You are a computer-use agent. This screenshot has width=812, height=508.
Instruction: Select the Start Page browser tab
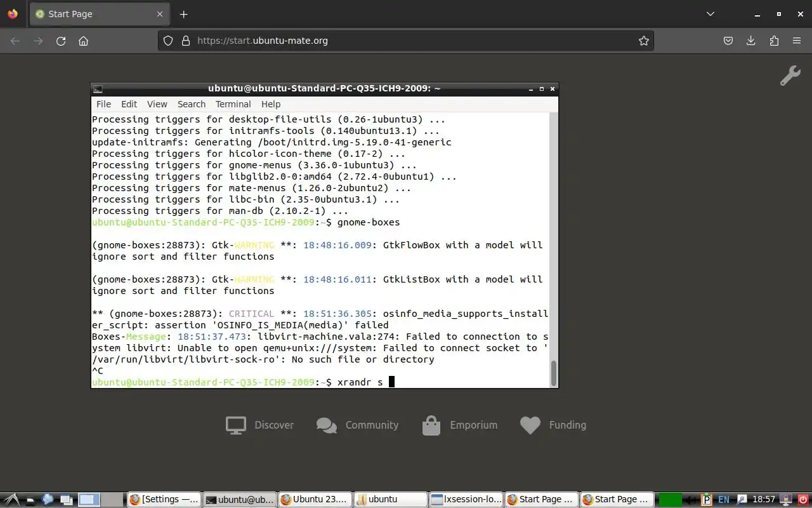100,14
